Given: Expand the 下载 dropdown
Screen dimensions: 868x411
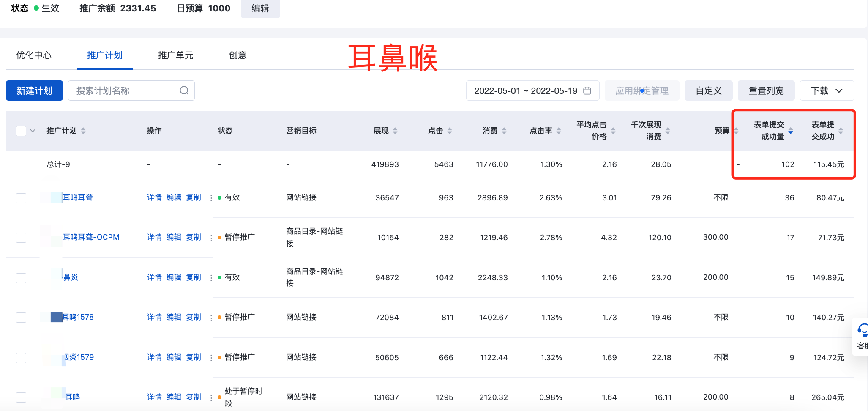Looking at the screenshot, I should pyautogui.click(x=827, y=91).
